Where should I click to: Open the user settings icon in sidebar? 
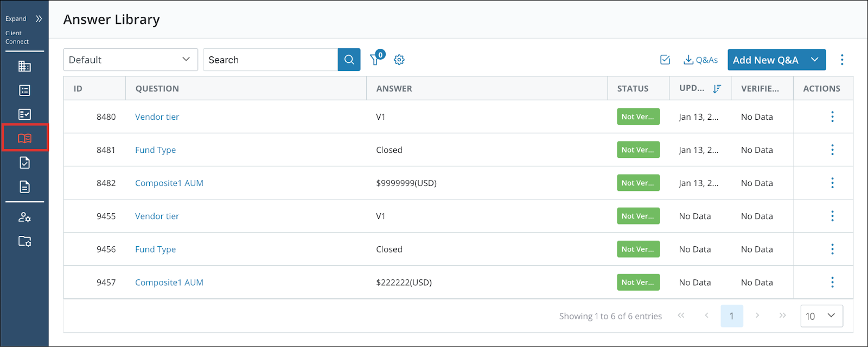[x=24, y=217]
